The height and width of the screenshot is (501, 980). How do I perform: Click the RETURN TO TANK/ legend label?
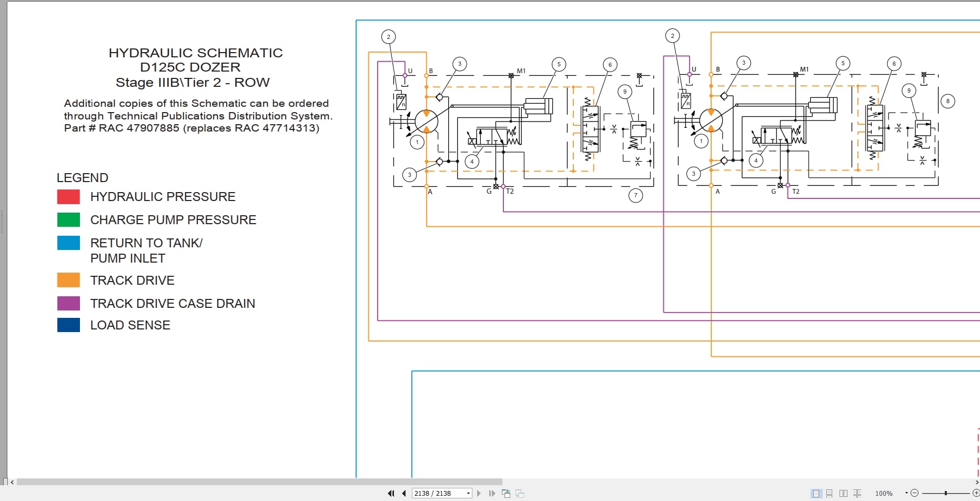[x=146, y=243]
